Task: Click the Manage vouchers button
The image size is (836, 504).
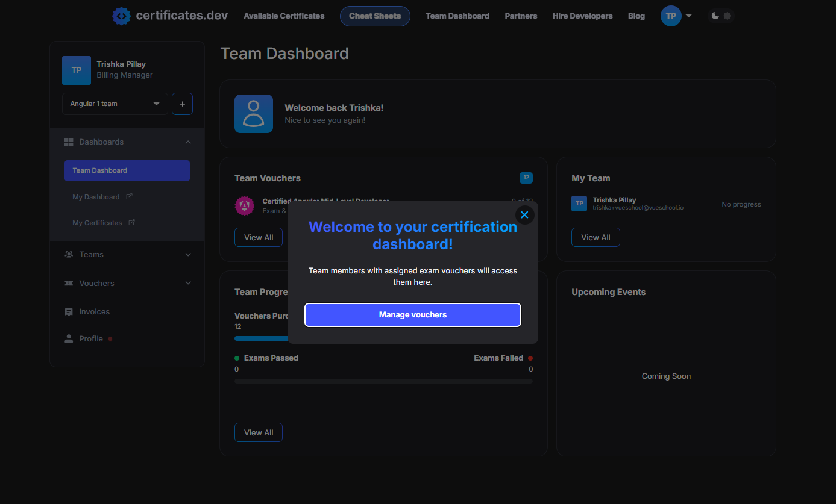Action: click(413, 315)
